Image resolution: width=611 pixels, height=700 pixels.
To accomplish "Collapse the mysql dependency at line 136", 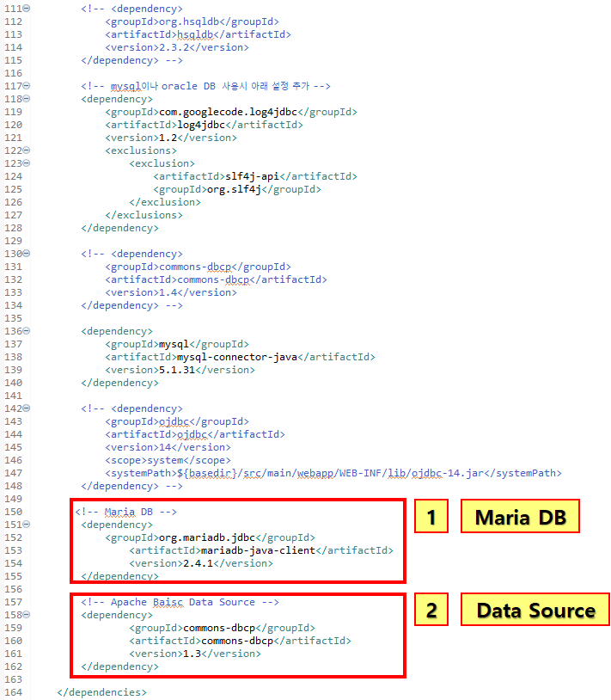I will tap(27, 330).
